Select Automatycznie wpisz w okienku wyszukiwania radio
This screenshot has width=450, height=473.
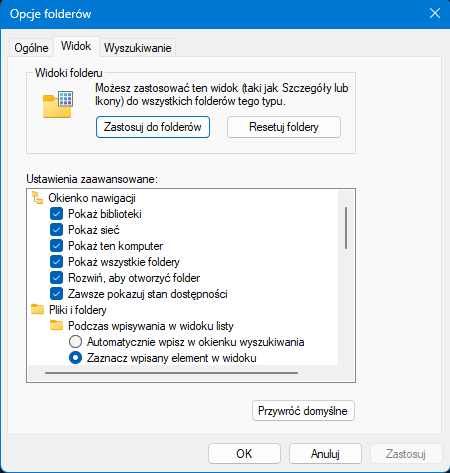pyautogui.click(x=75, y=342)
